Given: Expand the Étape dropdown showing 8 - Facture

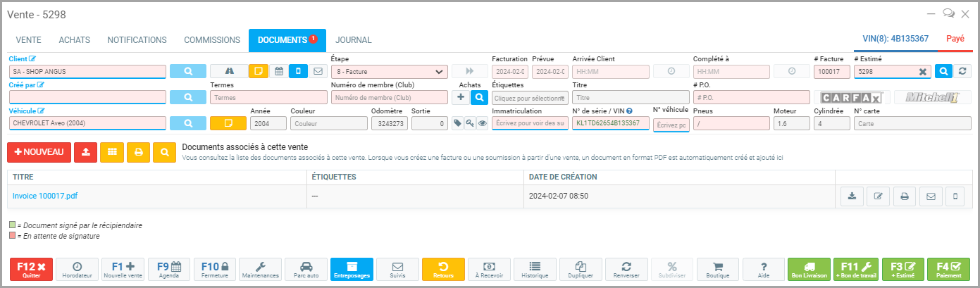Looking at the screenshot, I should [x=390, y=71].
